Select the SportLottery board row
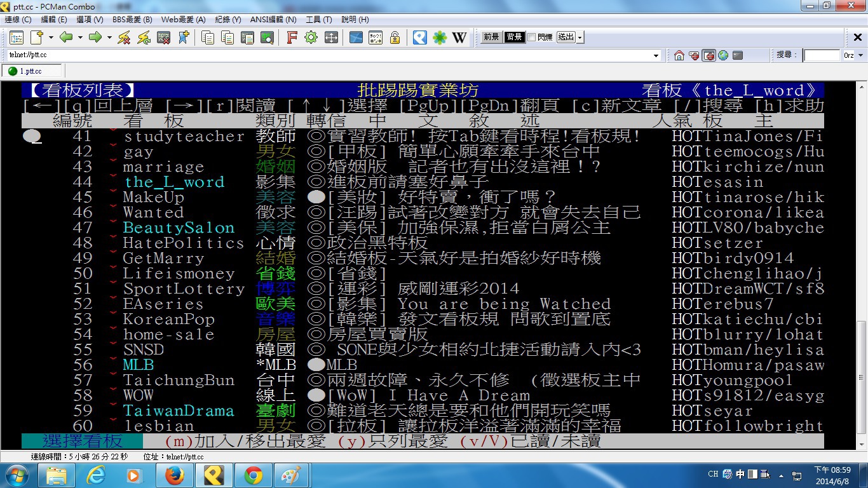868x488 pixels. point(423,289)
